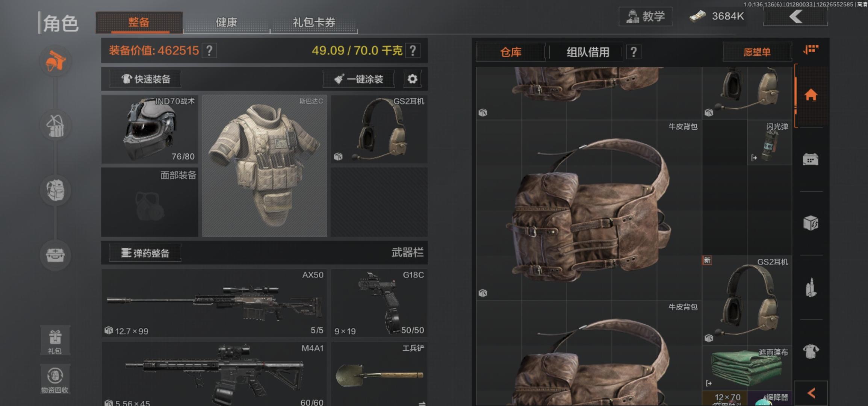Select the home filter in warehouse sidebar
Viewport: 868px width, 406px height.
pyautogui.click(x=811, y=95)
